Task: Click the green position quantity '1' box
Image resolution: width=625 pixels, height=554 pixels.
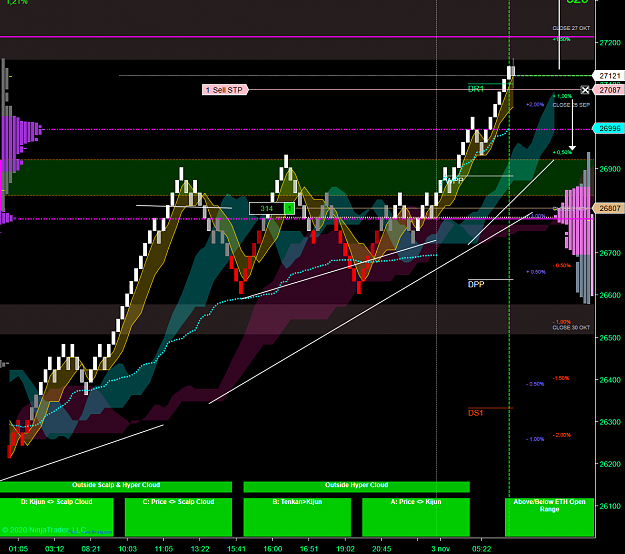Action: click(x=289, y=208)
